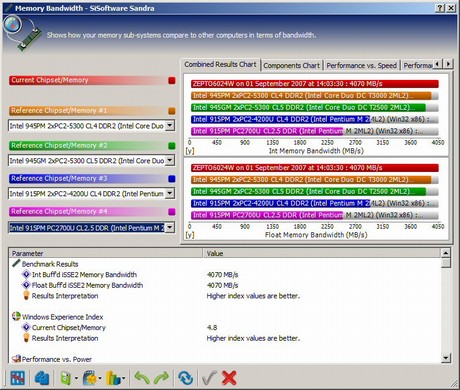Open dropdown arrow beside the memory card icon
Image resolution: width=460 pixels, height=390 pixels.
tap(100, 378)
